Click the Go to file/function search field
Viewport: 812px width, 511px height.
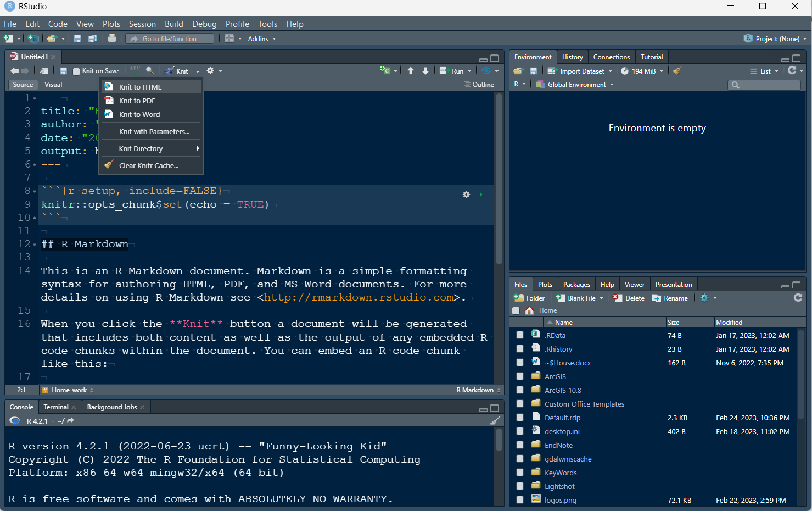[170, 38]
